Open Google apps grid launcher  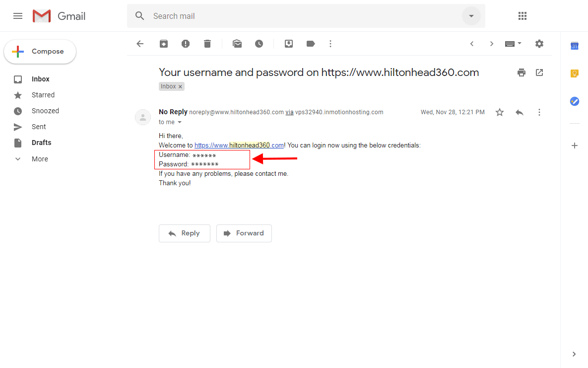click(522, 16)
